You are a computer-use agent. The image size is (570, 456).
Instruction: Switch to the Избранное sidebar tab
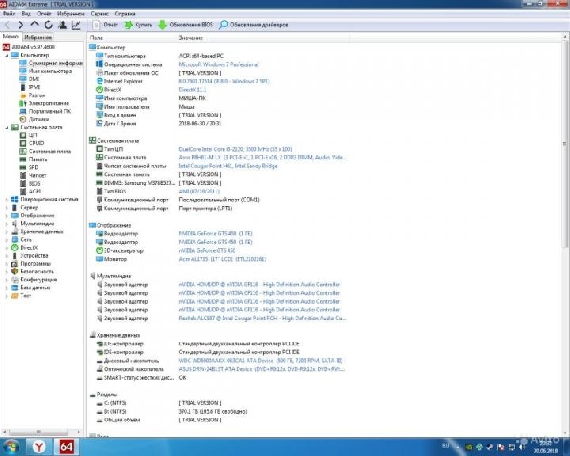tap(38, 37)
